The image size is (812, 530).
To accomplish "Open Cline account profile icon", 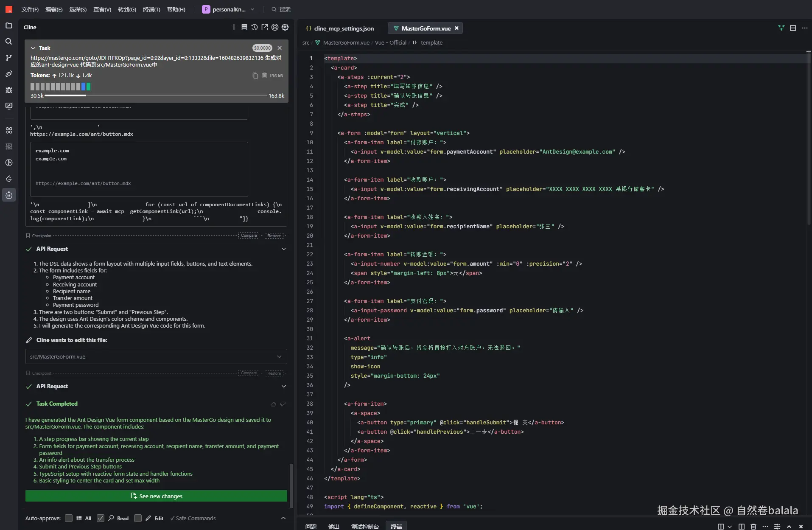I will 275,27.
